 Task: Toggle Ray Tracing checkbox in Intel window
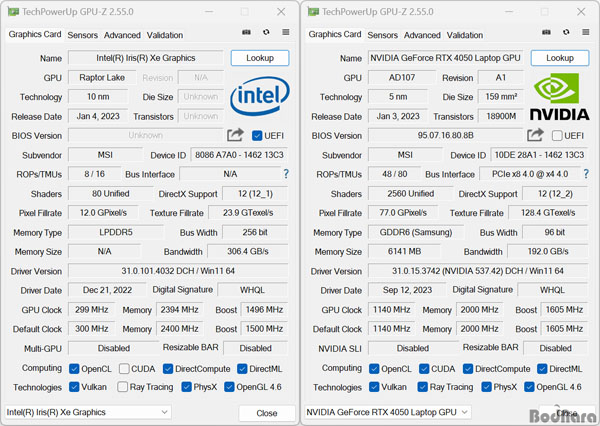coord(122,387)
